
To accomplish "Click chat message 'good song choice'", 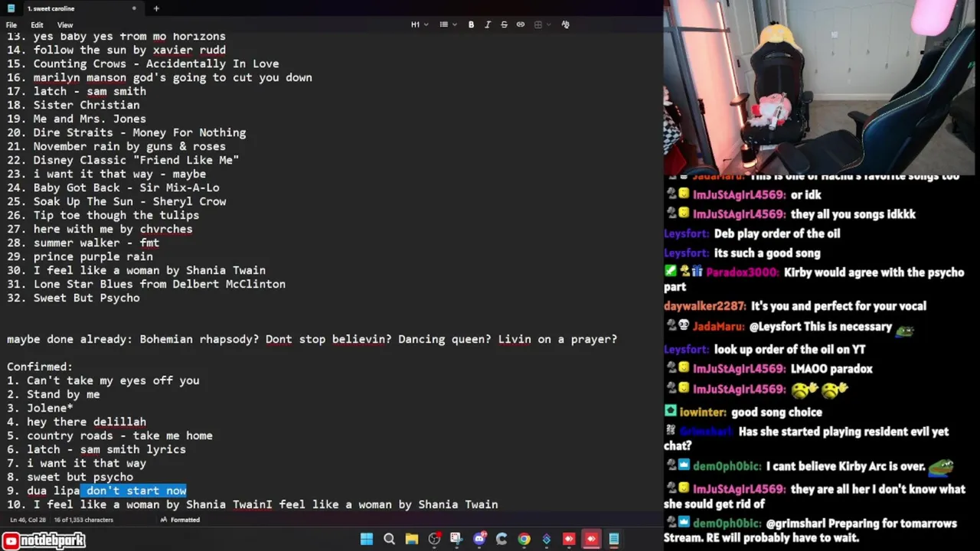I will [776, 412].
